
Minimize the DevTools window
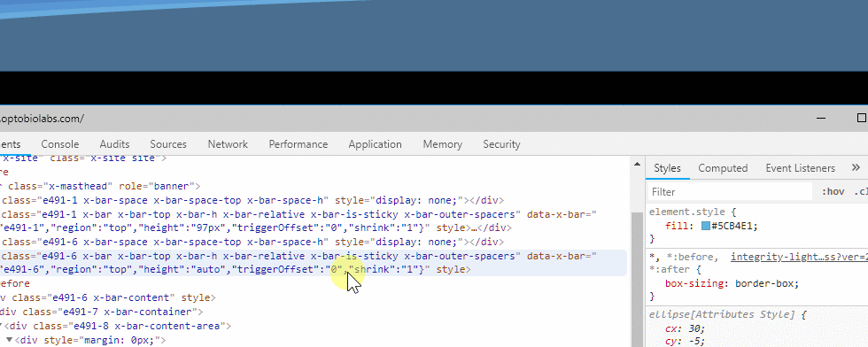point(822,118)
